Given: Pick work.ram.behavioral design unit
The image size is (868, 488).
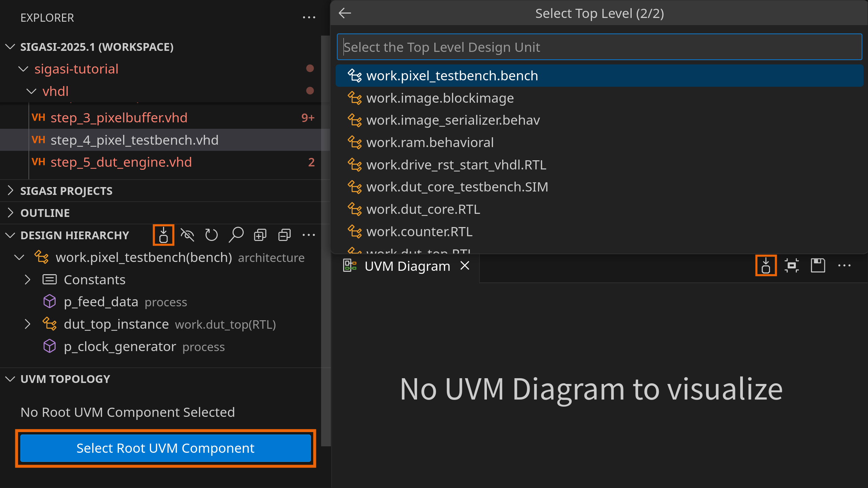Looking at the screenshot, I should click(x=599, y=142).
